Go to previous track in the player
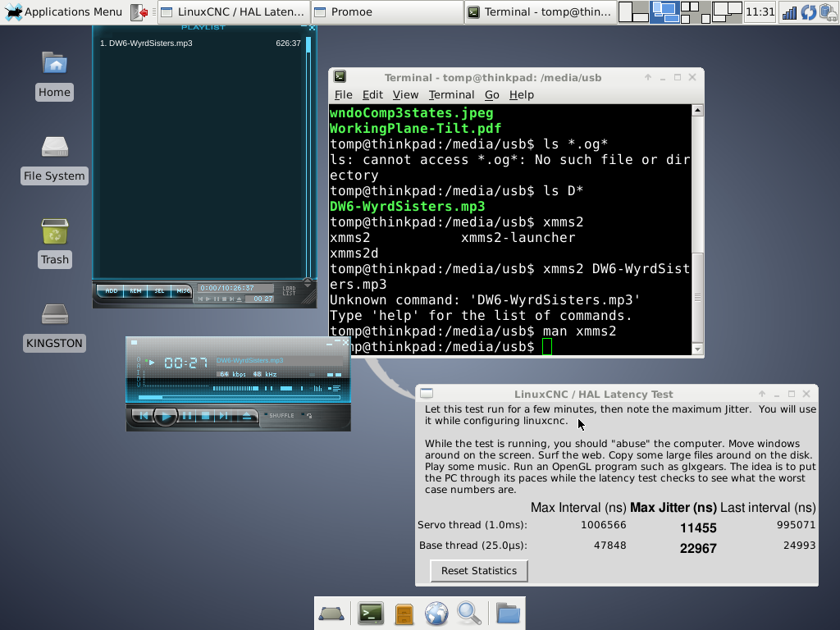 pyautogui.click(x=144, y=416)
